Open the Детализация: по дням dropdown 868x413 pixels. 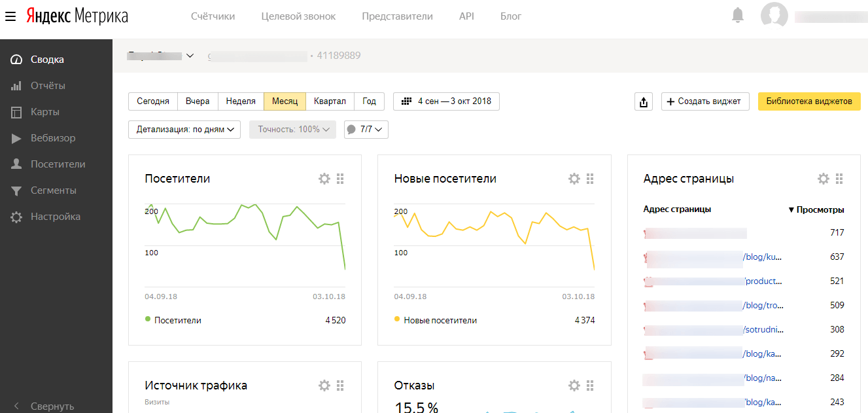pyautogui.click(x=184, y=129)
